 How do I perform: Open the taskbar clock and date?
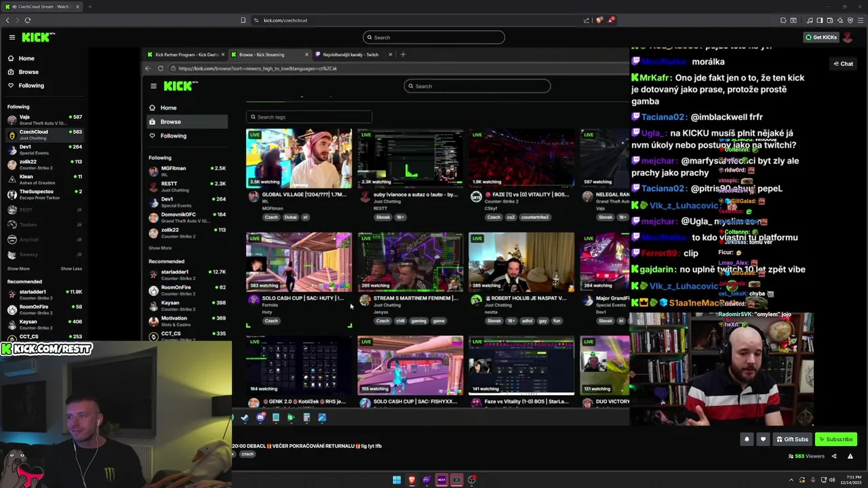[852, 480]
